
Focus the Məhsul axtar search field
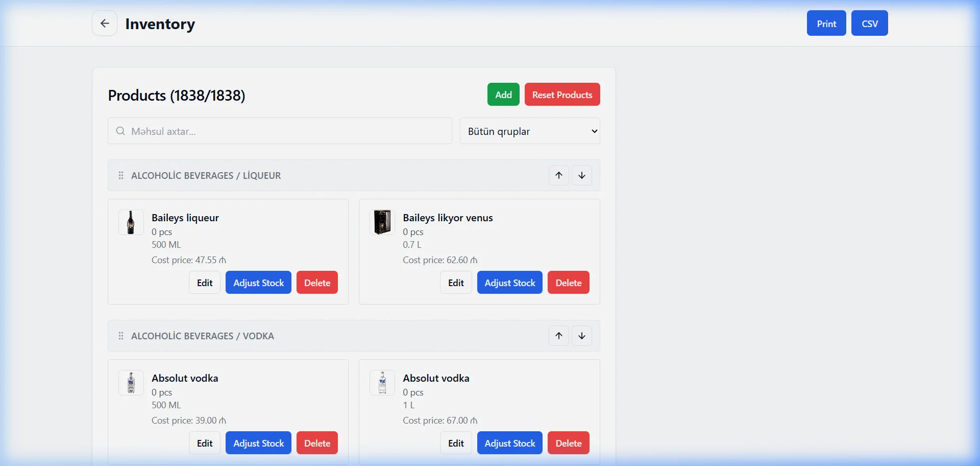pos(280,131)
